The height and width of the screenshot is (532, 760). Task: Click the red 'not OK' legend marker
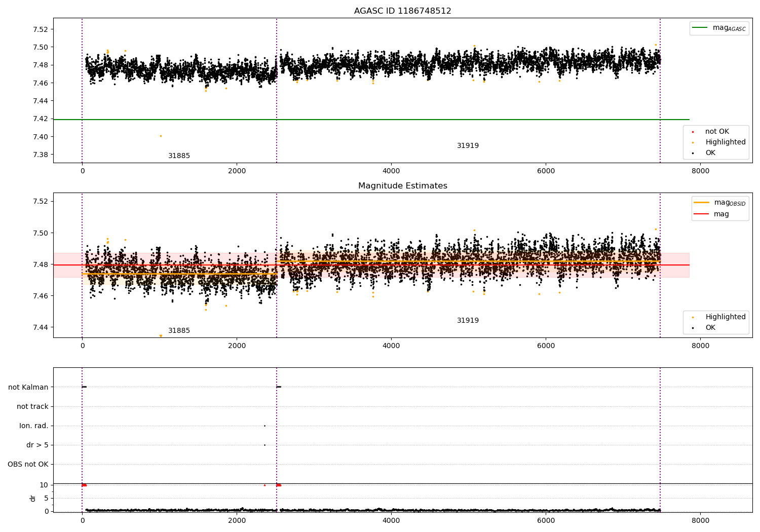(693, 132)
